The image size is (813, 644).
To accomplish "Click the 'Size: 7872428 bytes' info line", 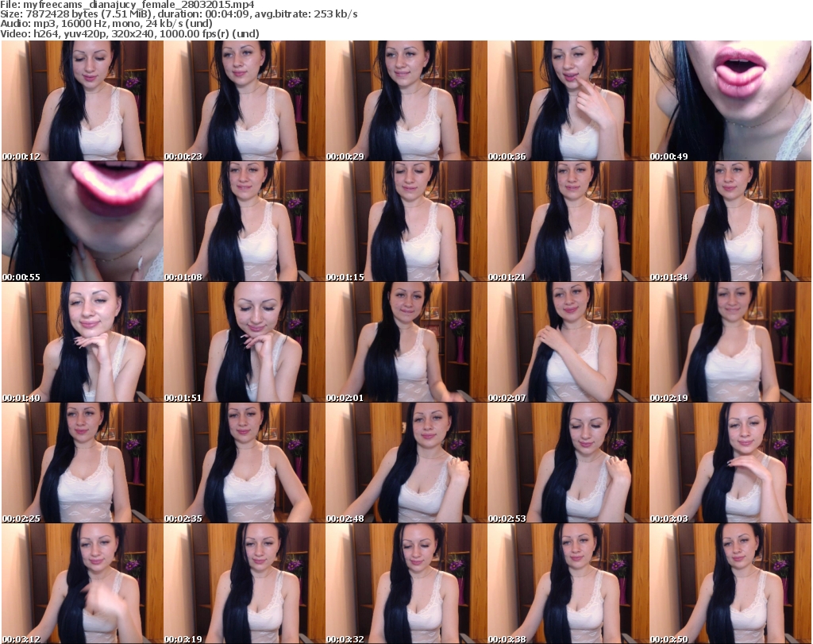I will point(179,14).
